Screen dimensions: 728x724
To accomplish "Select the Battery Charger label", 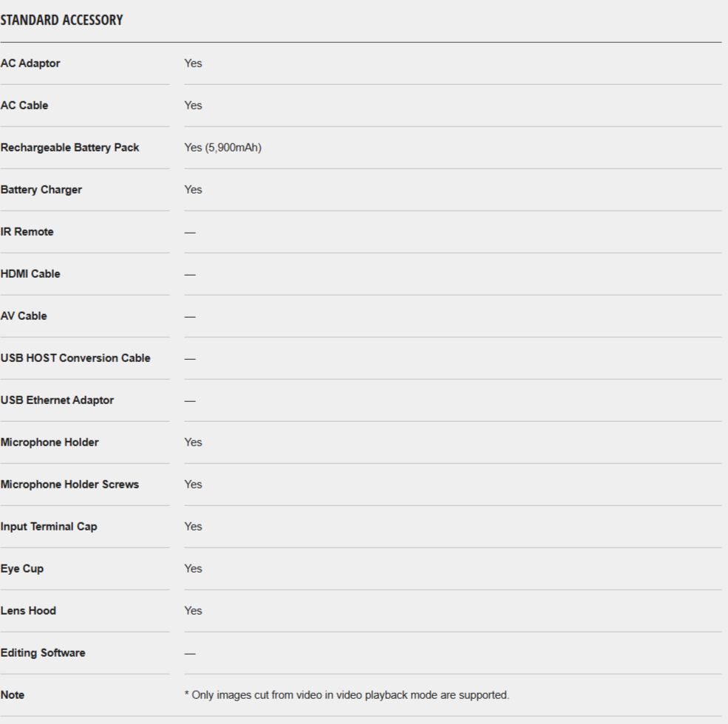I will pyautogui.click(x=41, y=190).
